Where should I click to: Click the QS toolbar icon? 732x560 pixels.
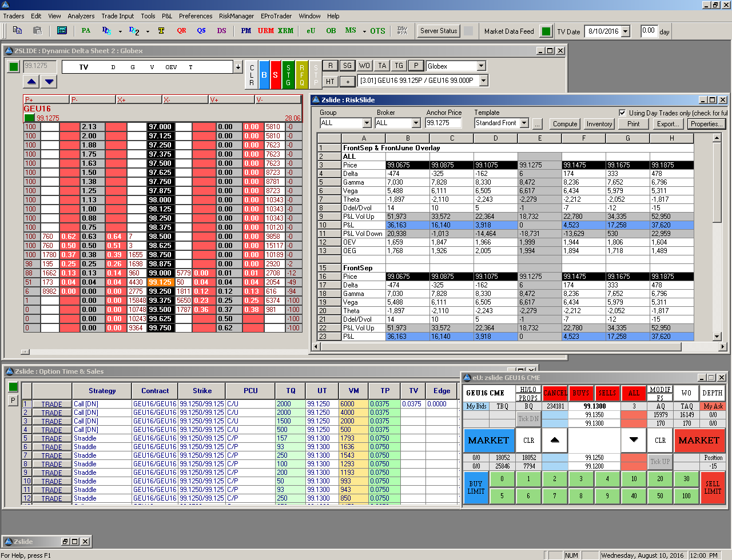(x=201, y=31)
